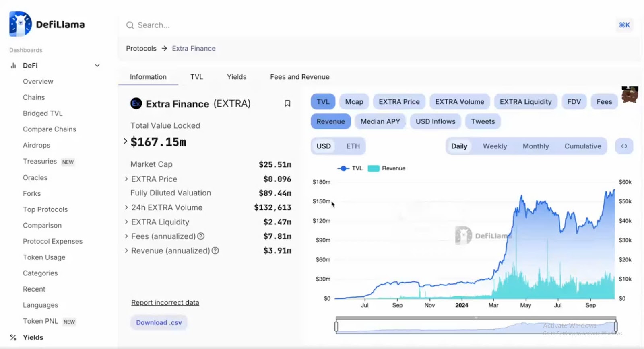This screenshot has width=644, height=349.
Task: Open Top Protocols in the sidebar
Action: 45,209
